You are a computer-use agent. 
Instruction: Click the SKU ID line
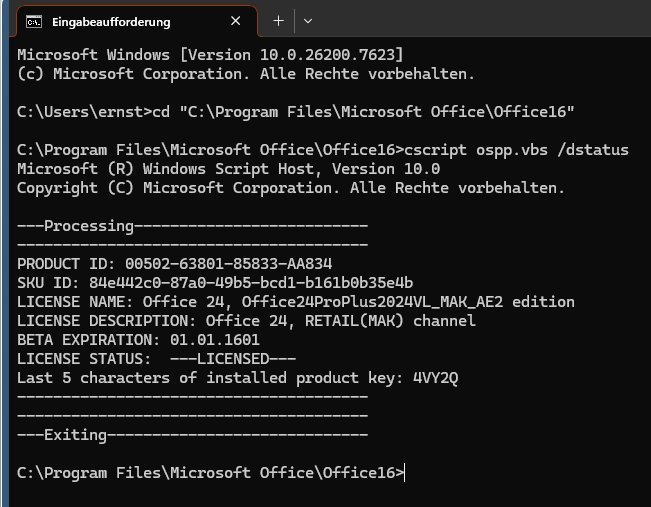coord(215,283)
